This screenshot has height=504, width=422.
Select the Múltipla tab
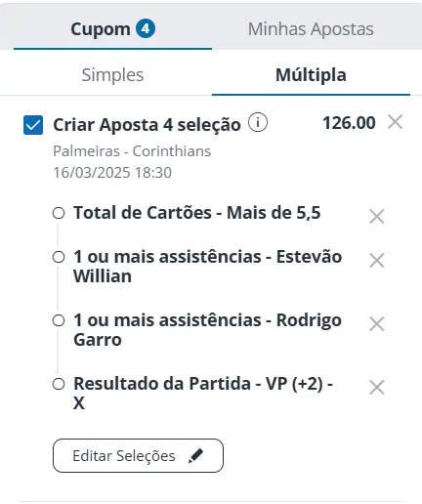click(x=311, y=75)
